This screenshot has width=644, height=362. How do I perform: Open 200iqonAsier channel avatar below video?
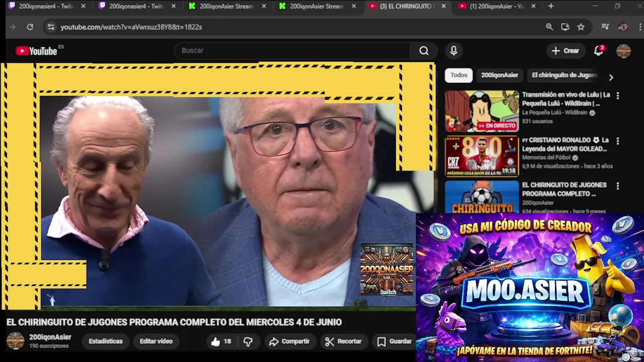pos(15,341)
